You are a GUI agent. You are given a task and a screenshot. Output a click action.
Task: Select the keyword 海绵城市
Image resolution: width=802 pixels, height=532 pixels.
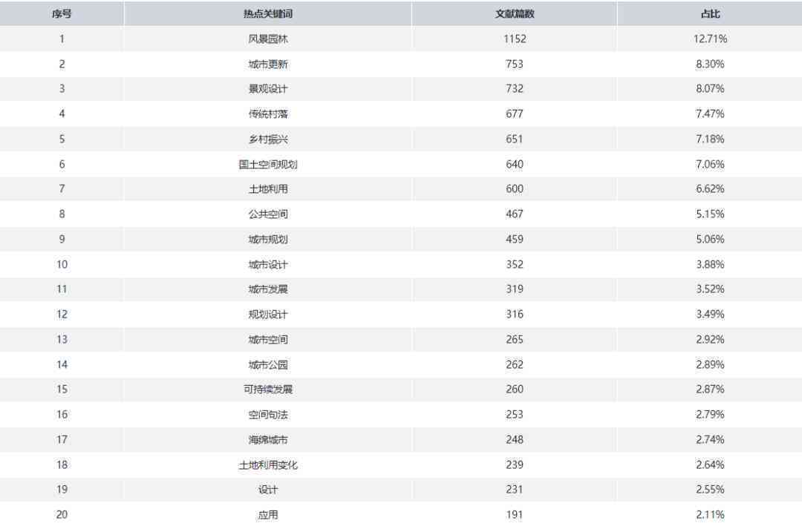pos(268,439)
